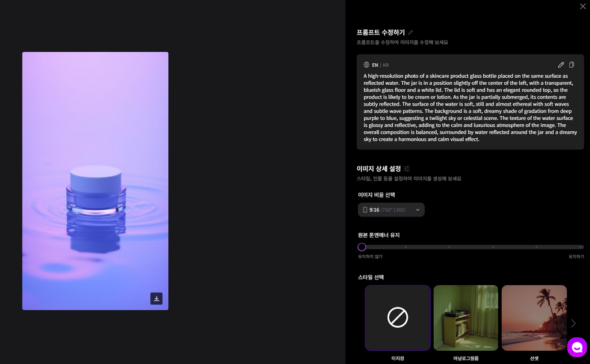Viewport: 590px width, 364px height.
Task: Download the generated jar image
Action: click(x=157, y=298)
